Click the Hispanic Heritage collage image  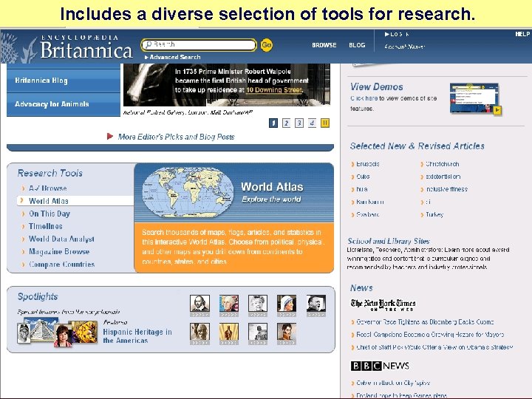click(x=57, y=332)
